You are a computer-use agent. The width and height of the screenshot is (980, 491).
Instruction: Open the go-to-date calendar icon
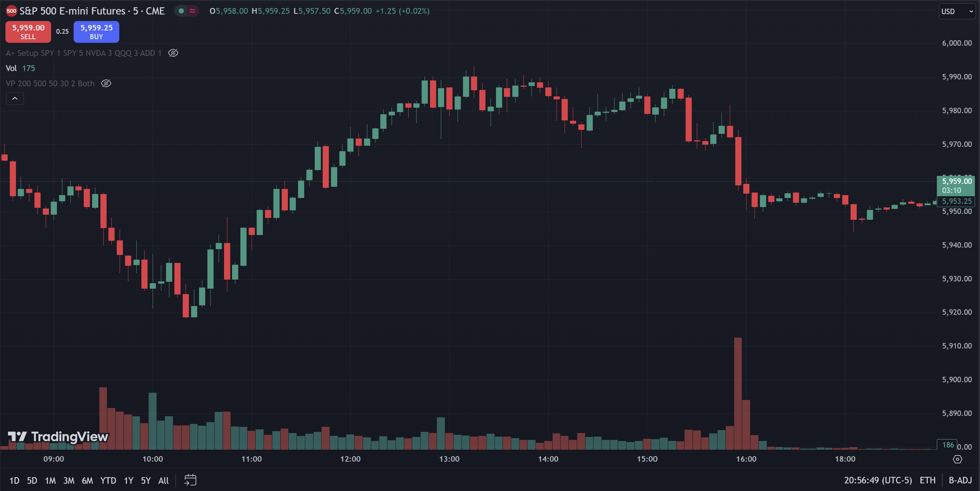coord(190,480)
